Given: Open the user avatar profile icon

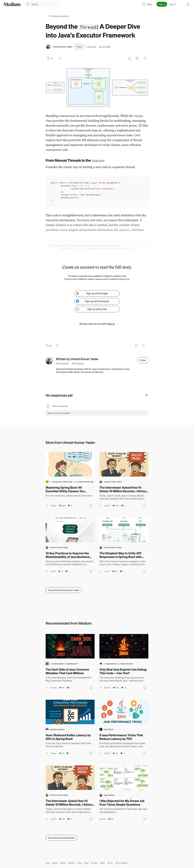Looking at the screenshot, I should click(188, 4).
